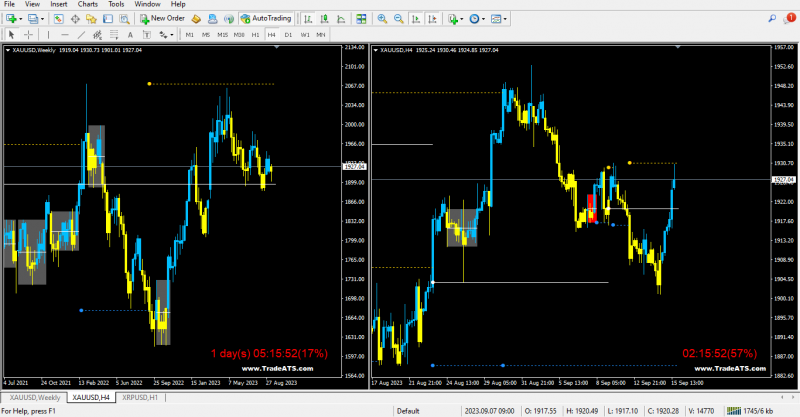
Task: Click the triangle beside XAUUSD,H4 chart title
Action: coord(376,50)
